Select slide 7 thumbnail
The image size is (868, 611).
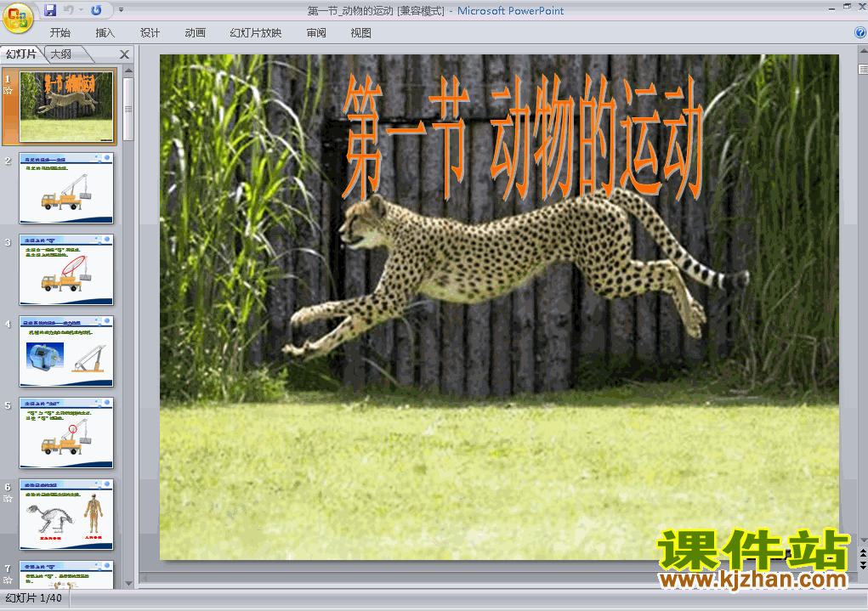tap(66, 575)
